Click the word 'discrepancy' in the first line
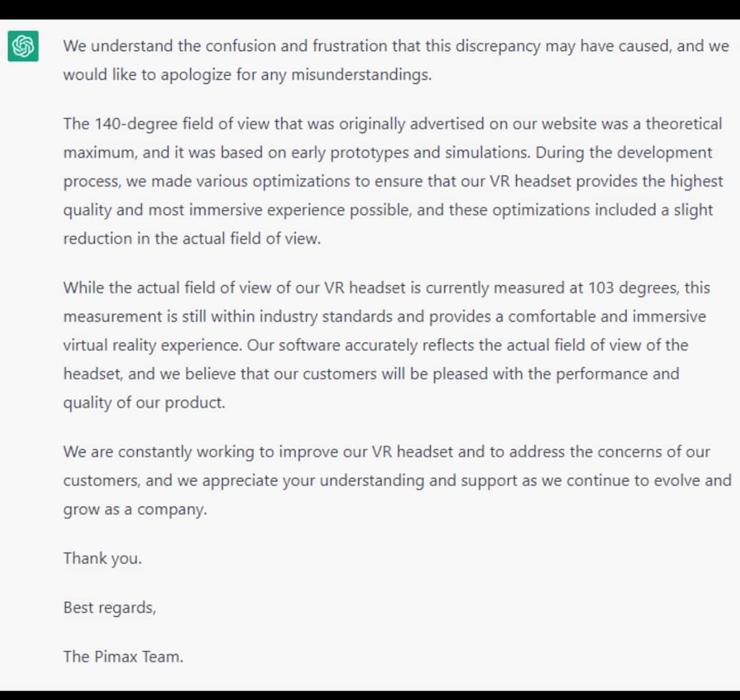The height and width of the screenshot is (700, 740). (x=498, y=47)
